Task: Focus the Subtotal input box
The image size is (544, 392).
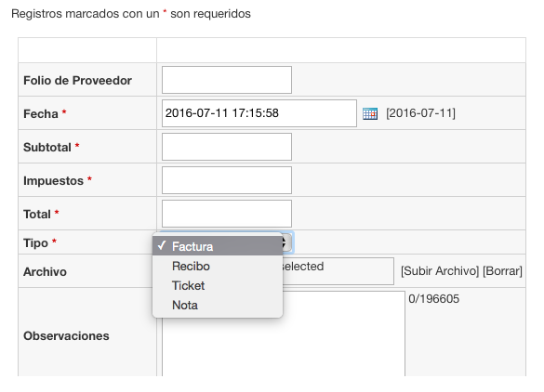Action: coord(227,147)
